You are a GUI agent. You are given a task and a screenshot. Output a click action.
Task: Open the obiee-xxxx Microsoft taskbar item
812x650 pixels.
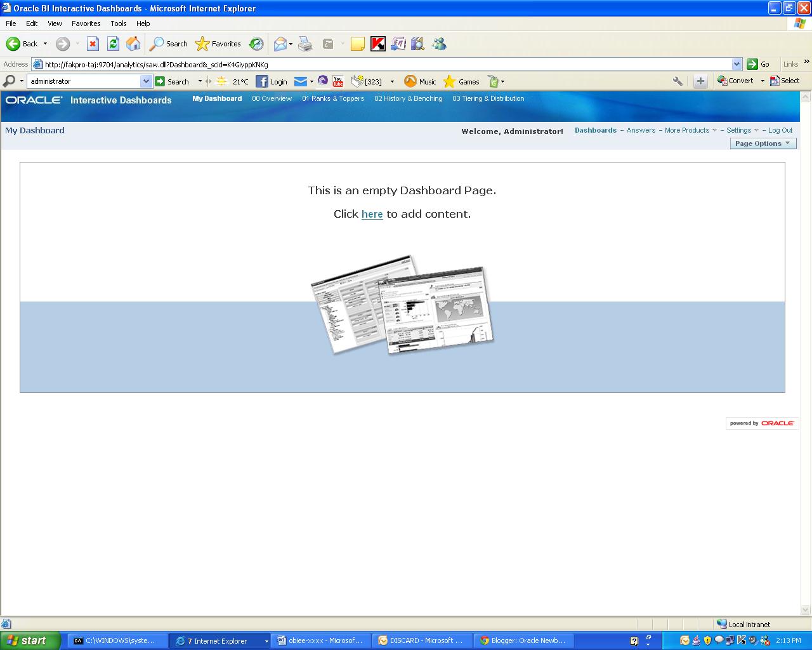pos(322,640)
